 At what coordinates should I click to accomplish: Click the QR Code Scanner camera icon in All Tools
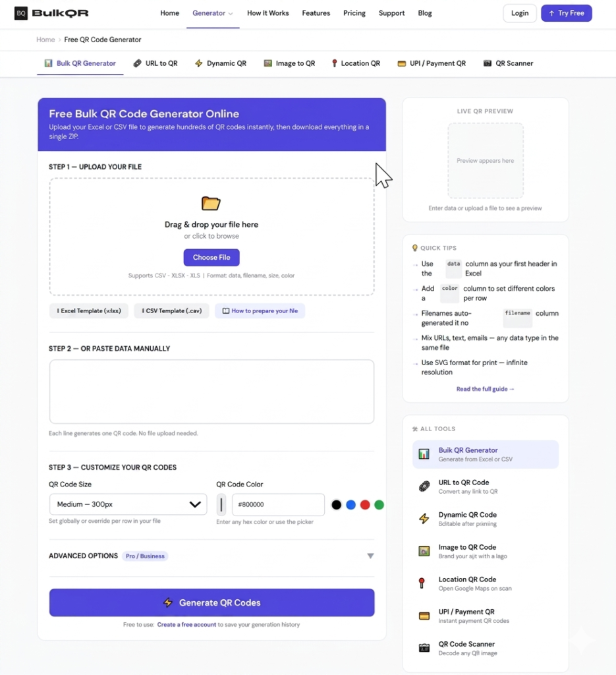coord(424,648)
